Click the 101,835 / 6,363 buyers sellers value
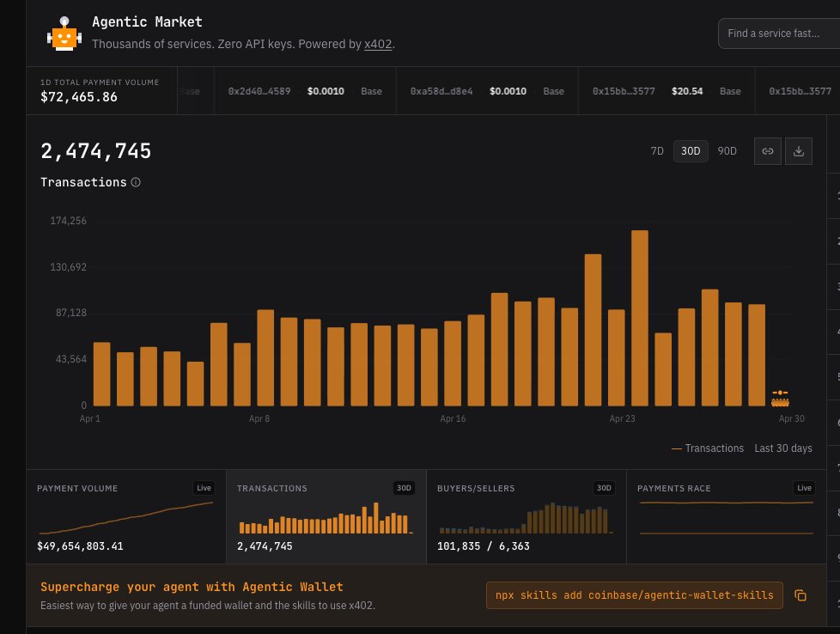Screen dimensions: 840x634 [x=484, y=546]
